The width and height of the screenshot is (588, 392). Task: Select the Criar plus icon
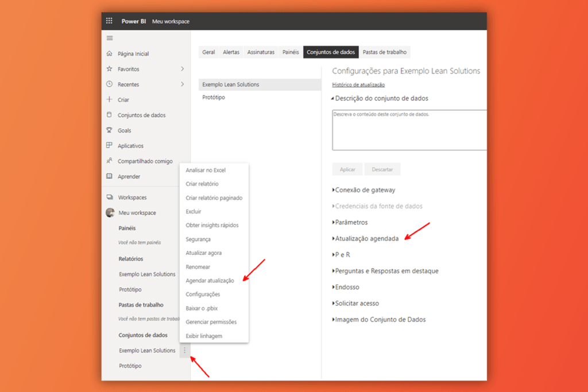[110, 100]
